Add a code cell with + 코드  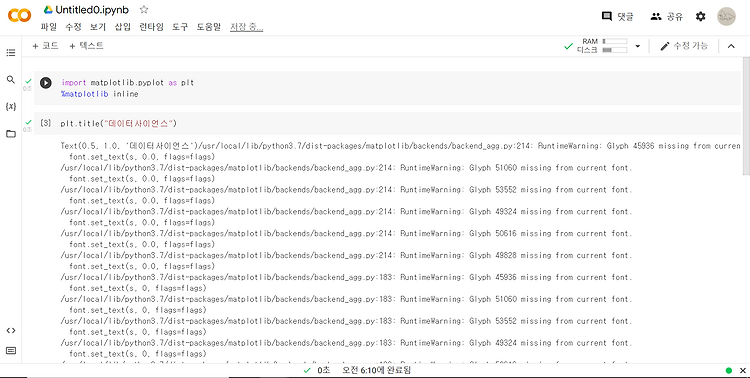click(45, 46)
